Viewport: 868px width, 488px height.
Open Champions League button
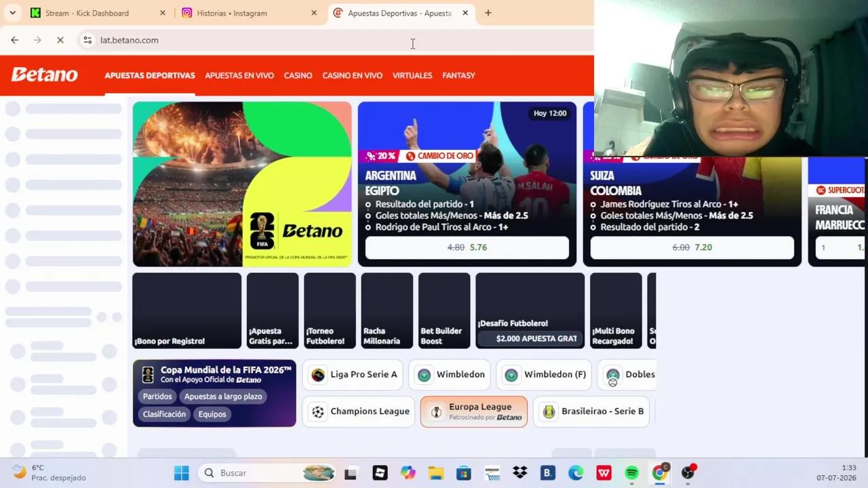coord(359,411)
